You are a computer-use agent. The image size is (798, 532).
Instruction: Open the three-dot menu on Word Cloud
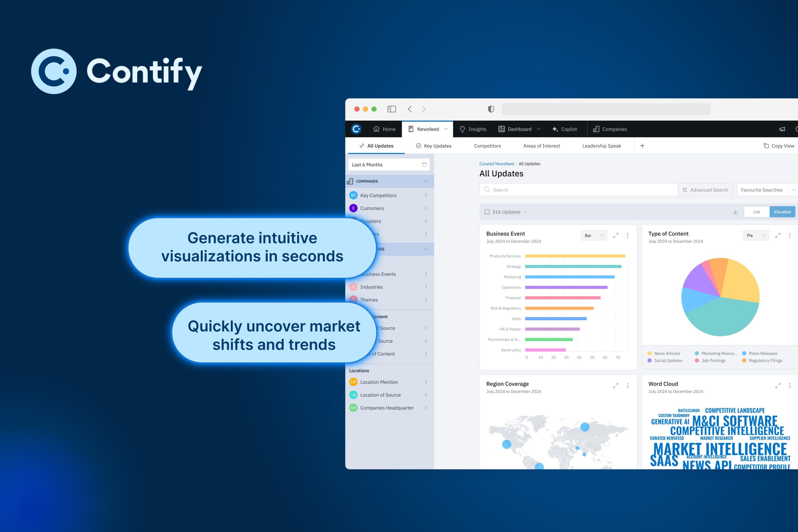[x=789, y=386]
